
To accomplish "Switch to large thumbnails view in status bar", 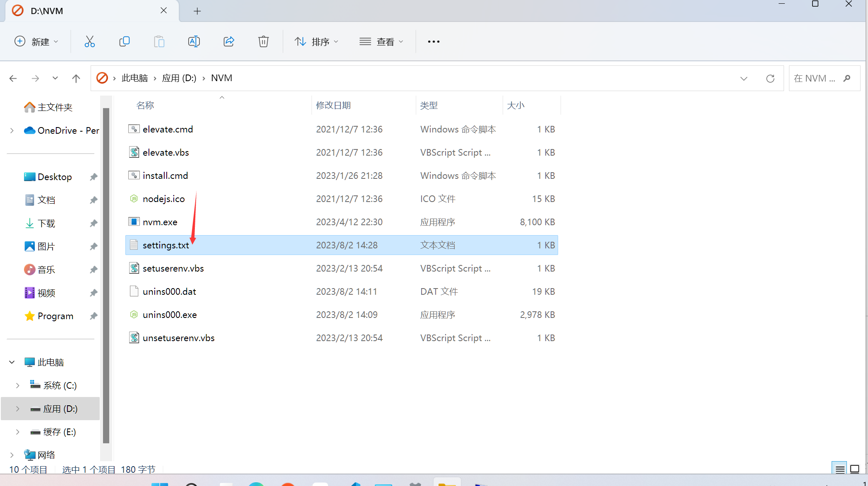I will pos(855,469).
